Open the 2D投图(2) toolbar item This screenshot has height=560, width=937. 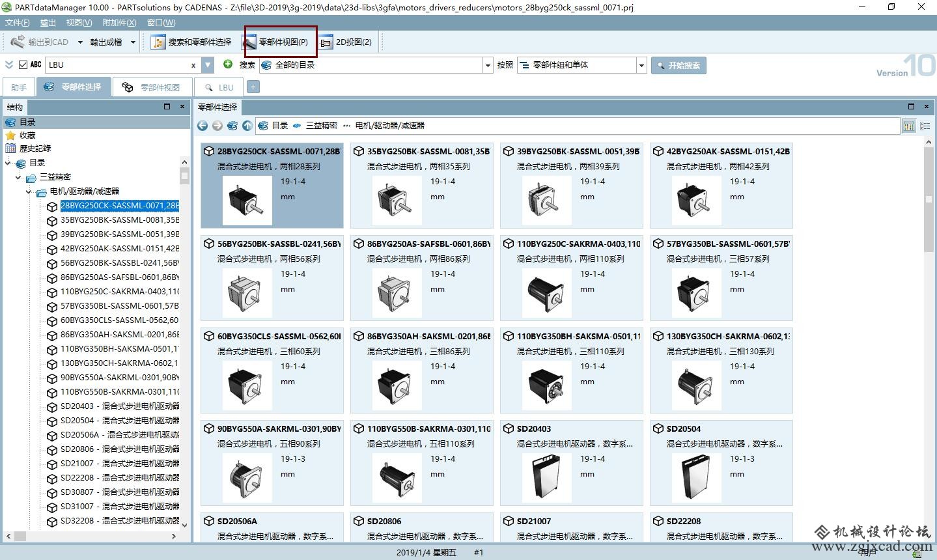[x=346, y=42]
